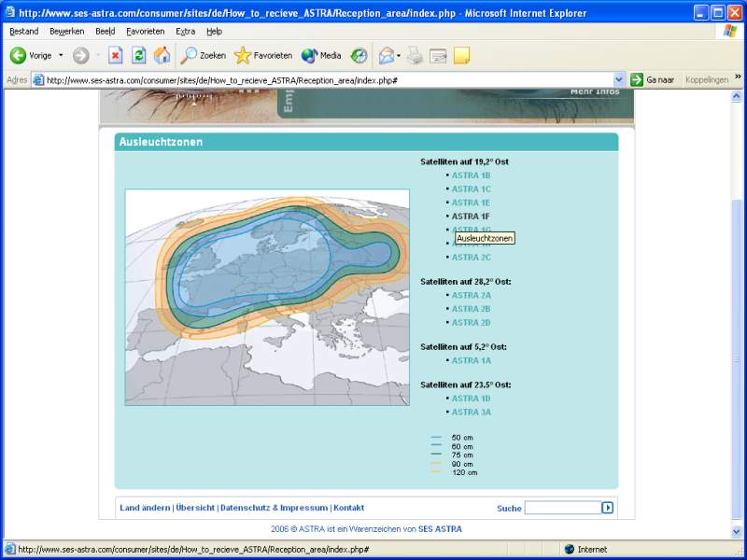Open browsing history icon

pyautogui.click(x=359, y=56)
